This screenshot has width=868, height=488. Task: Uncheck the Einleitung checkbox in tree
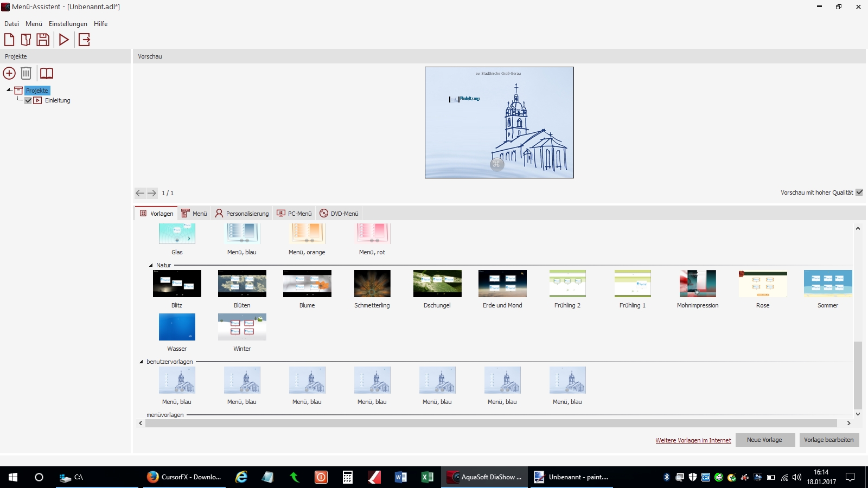28,100
